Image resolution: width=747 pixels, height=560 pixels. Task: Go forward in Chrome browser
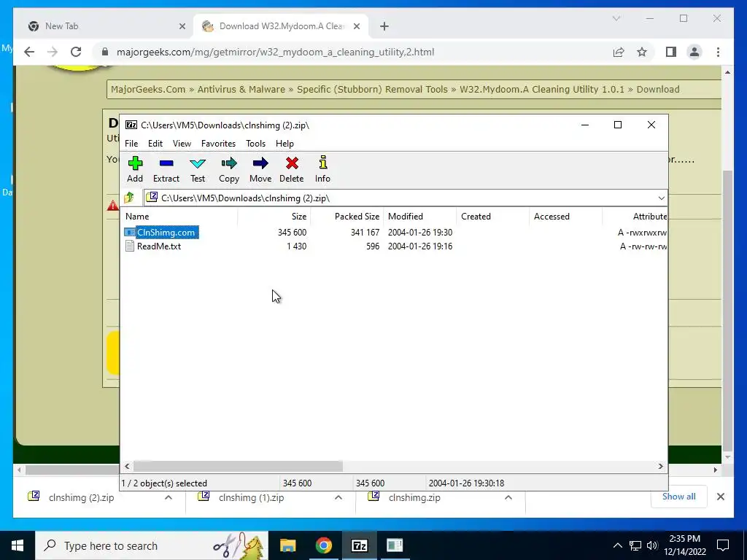(53, 52)
